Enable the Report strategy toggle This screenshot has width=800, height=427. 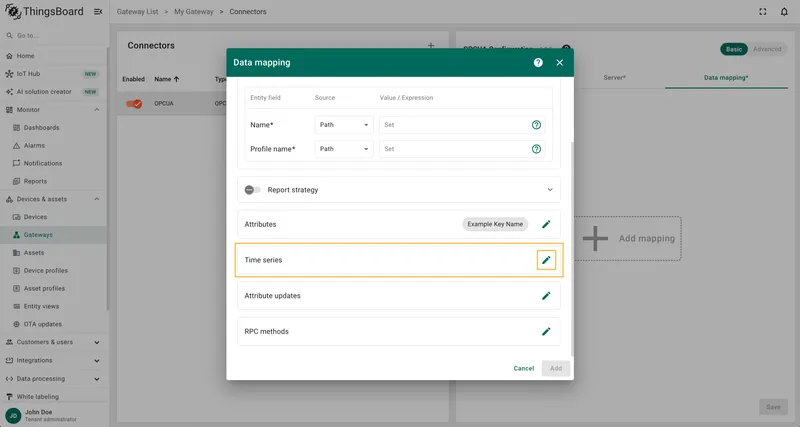[x=252, y=190]
